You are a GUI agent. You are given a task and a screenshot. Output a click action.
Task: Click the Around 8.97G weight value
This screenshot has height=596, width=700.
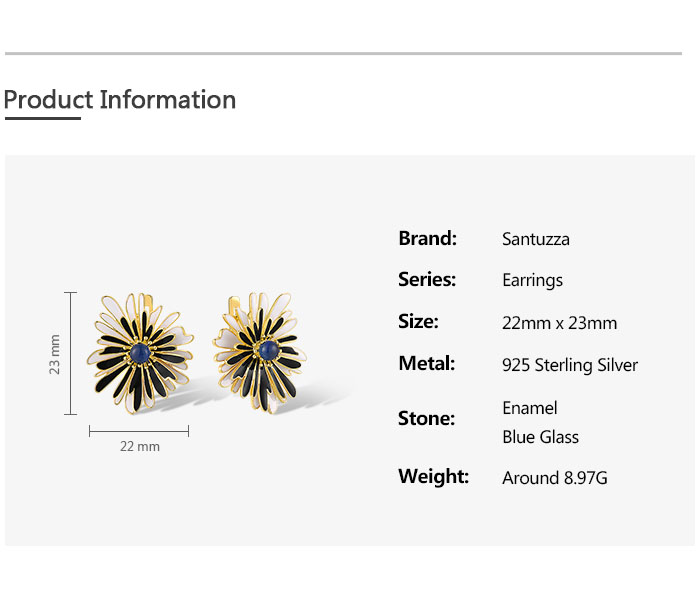[554, 478]
